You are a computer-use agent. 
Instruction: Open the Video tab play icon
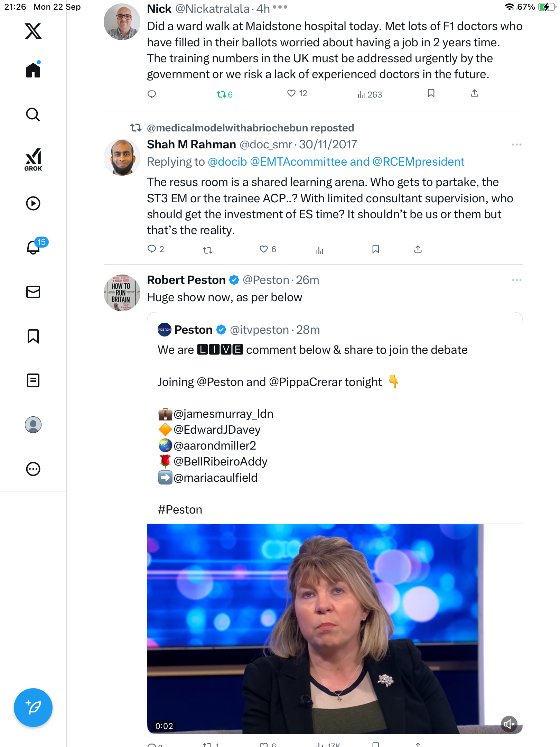coord(33,203)
